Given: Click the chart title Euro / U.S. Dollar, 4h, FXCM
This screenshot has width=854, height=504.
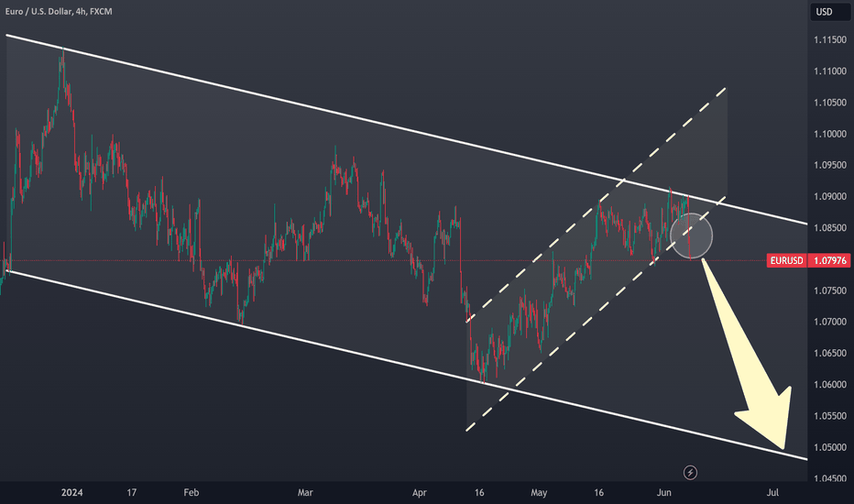Looking at the screenshot, I should click(x=59, y=11).
